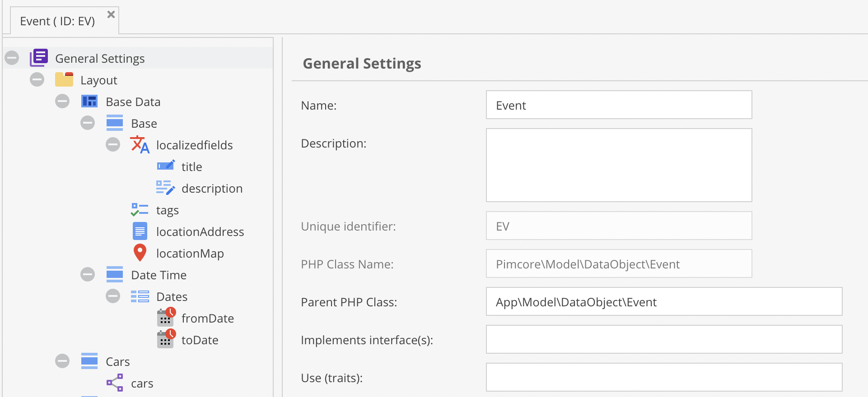Screen dimensions: 868x397
Task: Select the Dates block tree item
Action: point(172,297)
